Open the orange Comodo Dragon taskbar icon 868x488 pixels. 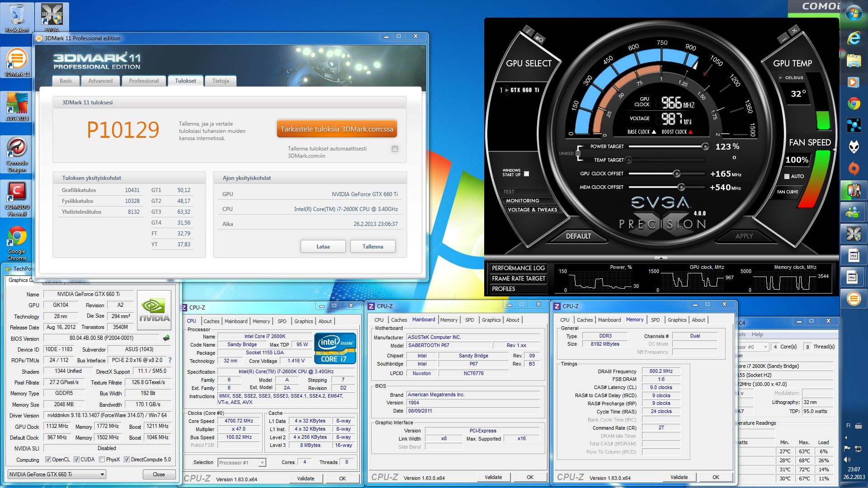(x=854, y=169)
